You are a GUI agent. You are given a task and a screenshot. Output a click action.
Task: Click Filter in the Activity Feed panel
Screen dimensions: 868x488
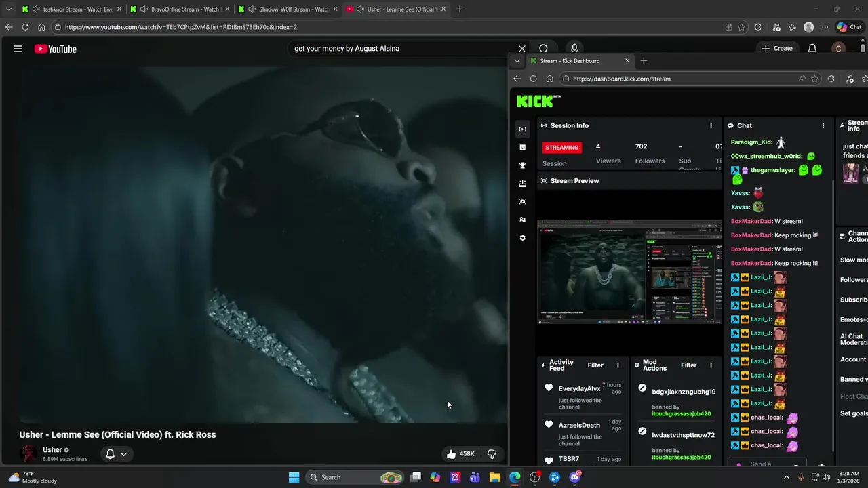click(x=595, y=365)
